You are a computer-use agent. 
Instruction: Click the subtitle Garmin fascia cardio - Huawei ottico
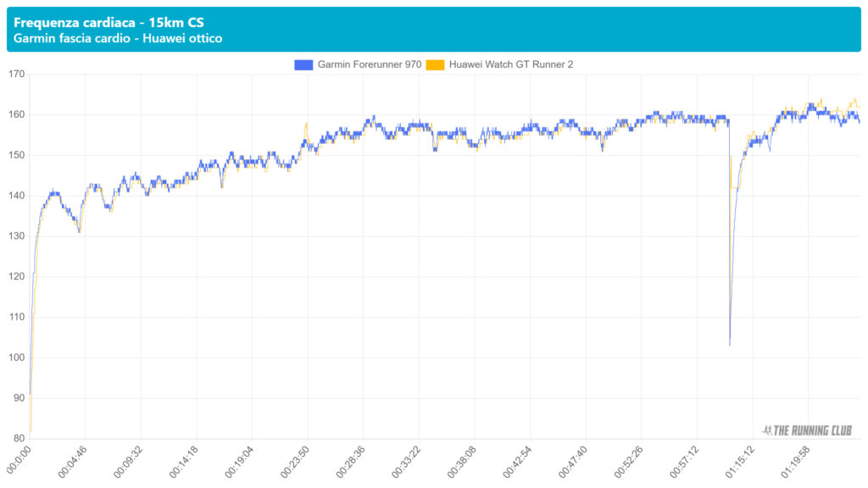point(119,38)
